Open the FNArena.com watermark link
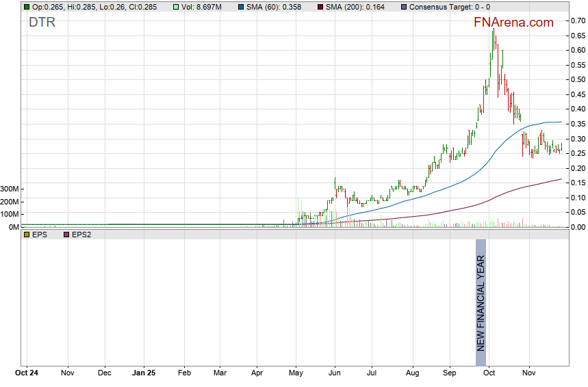This screenshot has height=387, width=588. point(513,23)
